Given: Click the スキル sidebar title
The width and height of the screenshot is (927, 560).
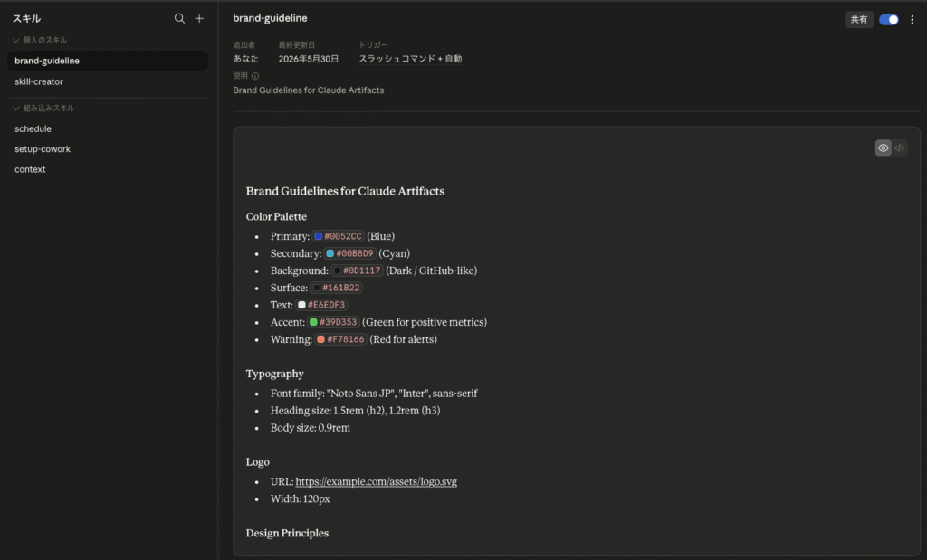Looking at the screenshot, I should pyautogui.click(x=26, y=19).
